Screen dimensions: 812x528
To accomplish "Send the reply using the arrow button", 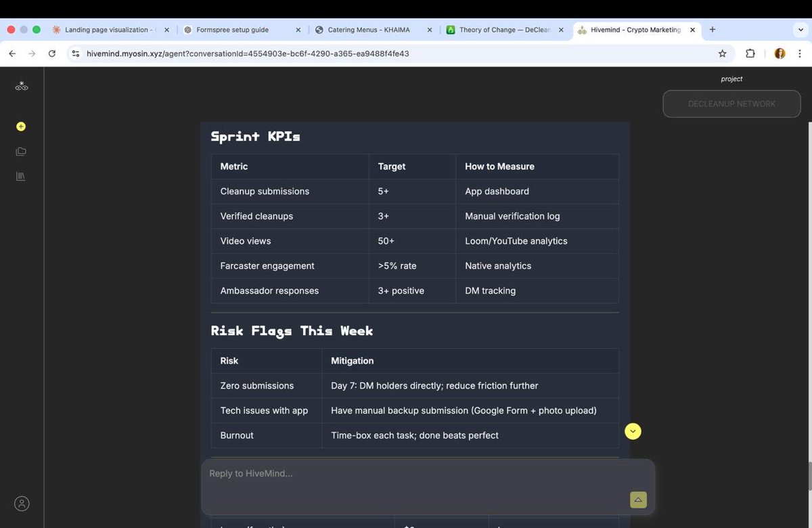I will click(637, 500).
